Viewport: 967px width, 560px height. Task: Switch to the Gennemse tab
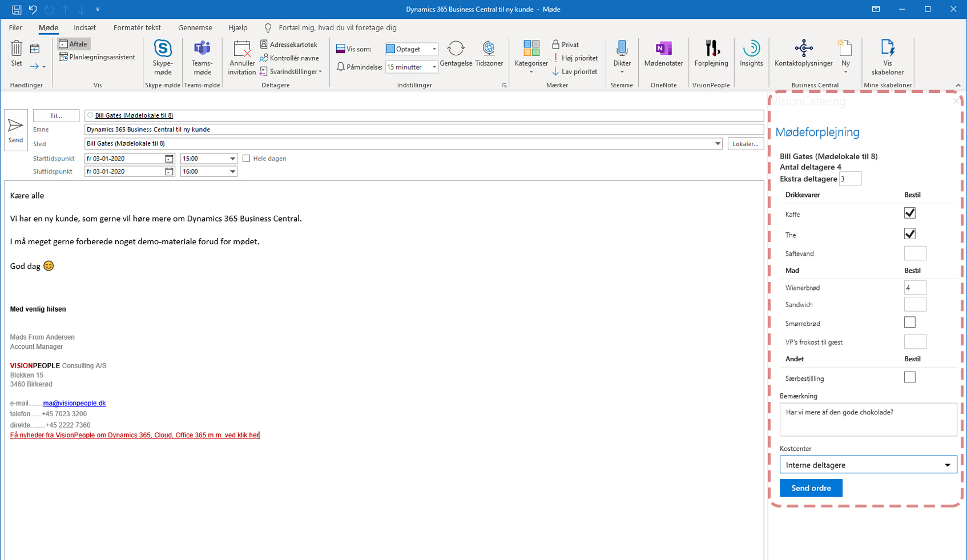195,27
